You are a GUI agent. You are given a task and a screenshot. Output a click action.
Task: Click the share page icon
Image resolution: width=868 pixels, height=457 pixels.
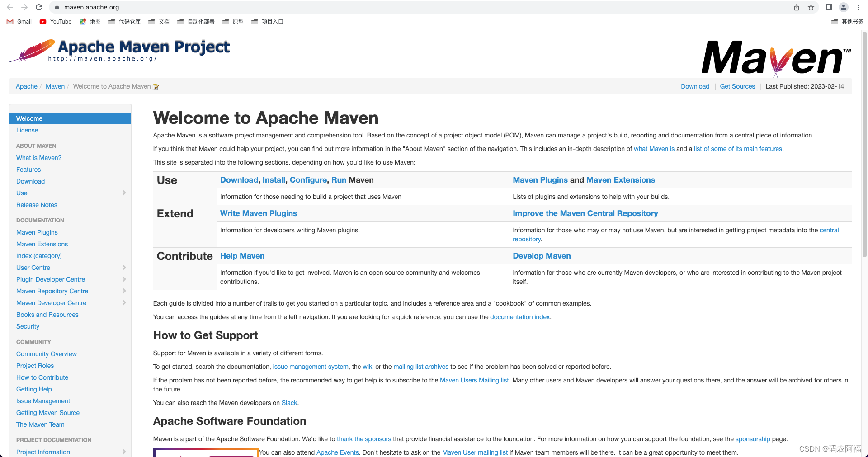(x=797, y=7)
